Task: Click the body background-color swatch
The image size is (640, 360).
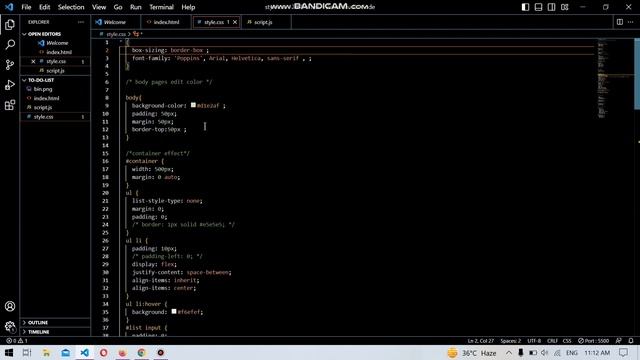Action: 193,105
